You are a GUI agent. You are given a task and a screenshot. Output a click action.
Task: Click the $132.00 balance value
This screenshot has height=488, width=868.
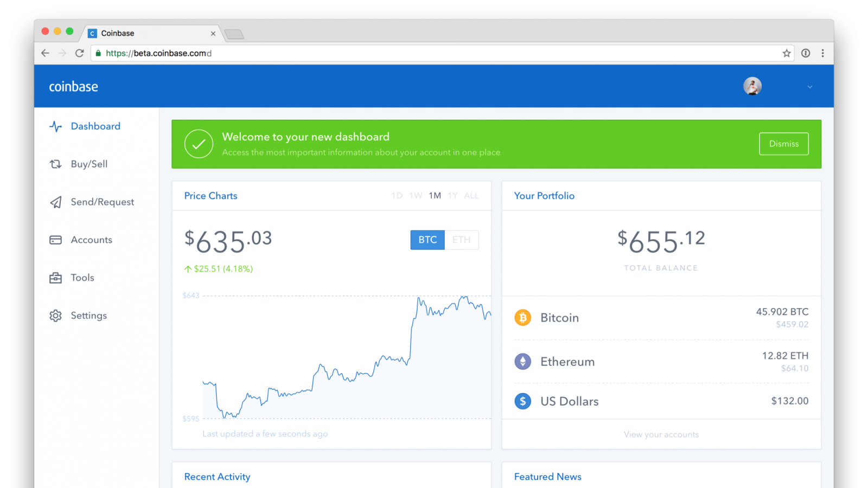coord(790,401)
